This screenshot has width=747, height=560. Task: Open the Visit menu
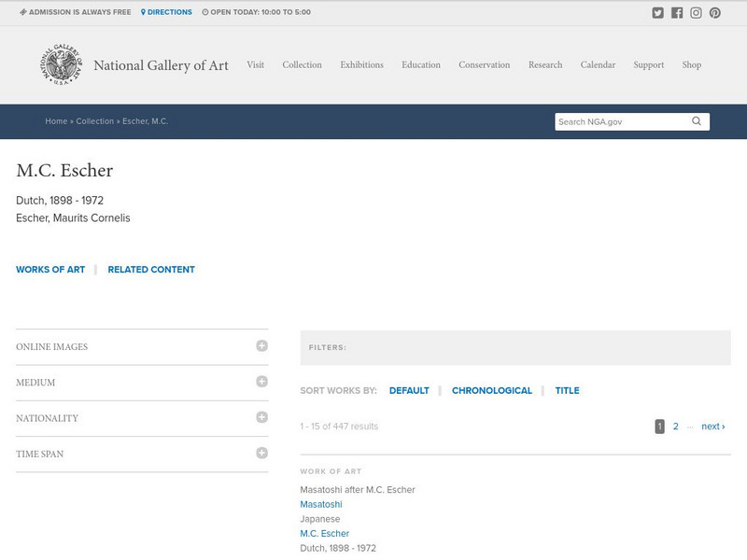[x=255, y=64]
